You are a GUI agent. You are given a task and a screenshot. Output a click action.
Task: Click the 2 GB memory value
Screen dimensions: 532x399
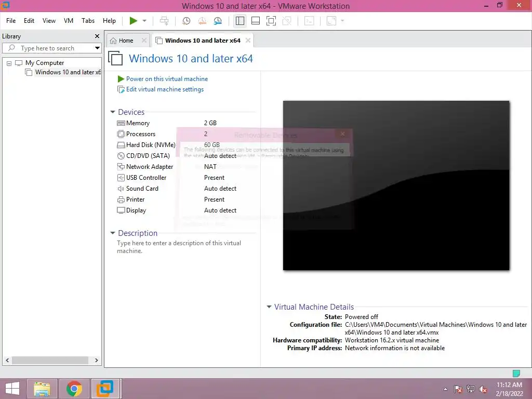point(210,123)
